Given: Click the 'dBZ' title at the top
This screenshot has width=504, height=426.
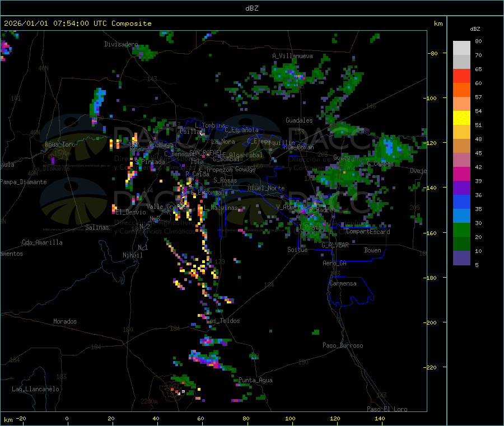Looking at the screenshot, I should click(251, 8).
